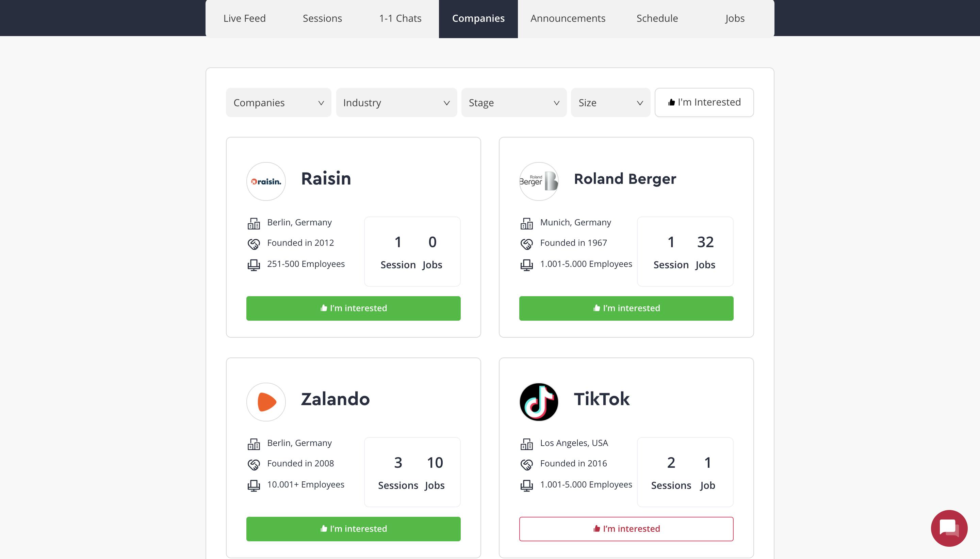Mark interest in Raisin
This screenshot has height=559, width=980.
tap(354, 308)
